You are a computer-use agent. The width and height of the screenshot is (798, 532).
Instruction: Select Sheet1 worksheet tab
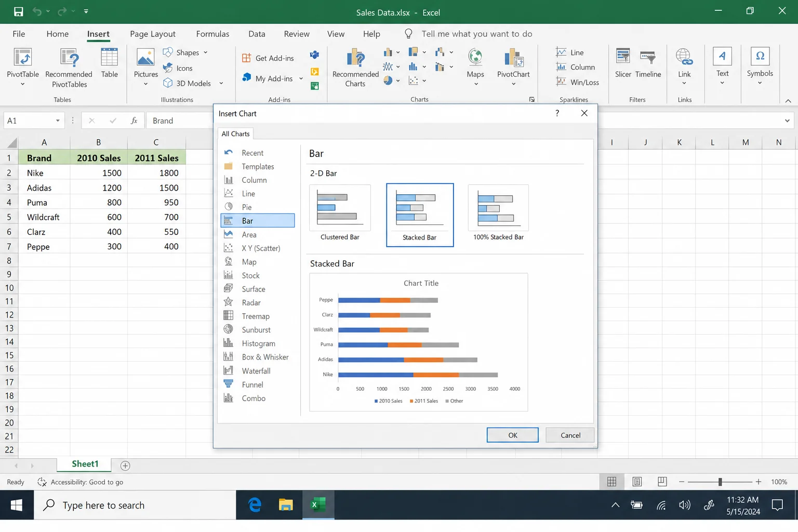(85, 464)
